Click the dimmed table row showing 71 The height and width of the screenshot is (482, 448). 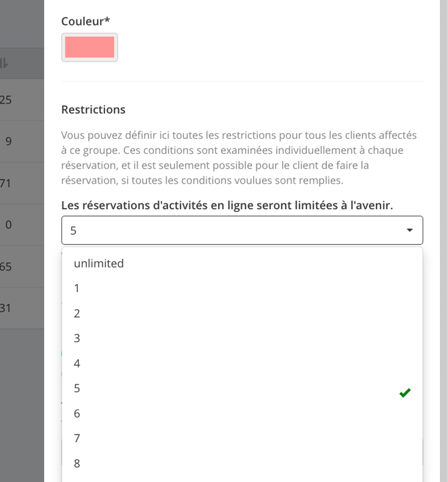[22, 183]
